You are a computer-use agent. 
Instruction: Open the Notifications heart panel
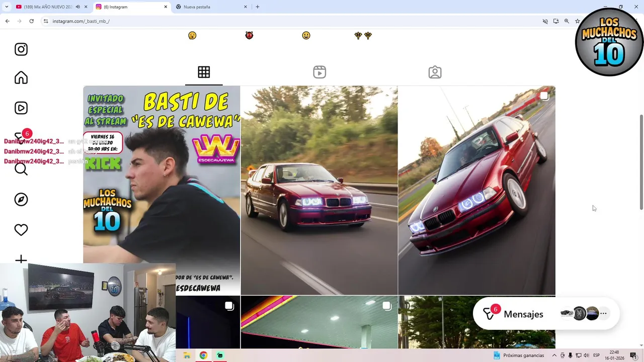[21, 230]
